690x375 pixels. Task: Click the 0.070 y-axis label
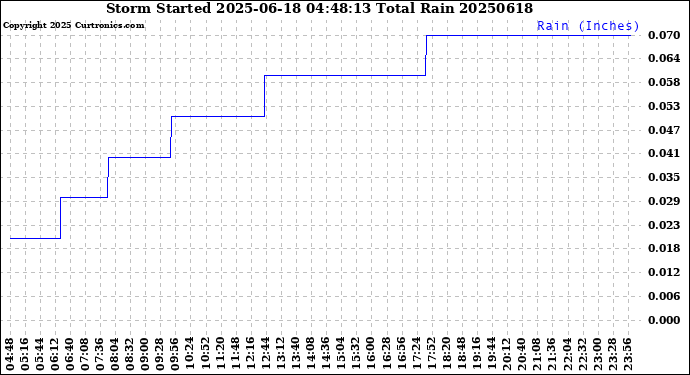click(x=664, y=35)
